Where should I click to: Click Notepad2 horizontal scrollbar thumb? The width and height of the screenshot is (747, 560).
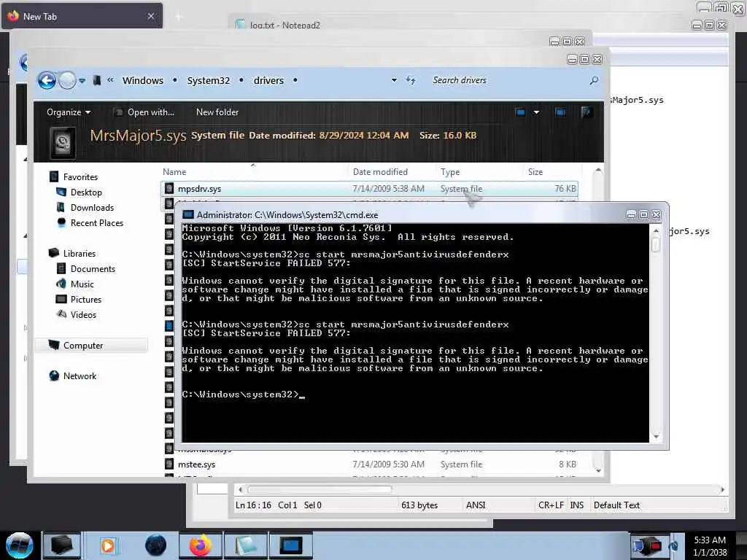click(x=320, y=489)
